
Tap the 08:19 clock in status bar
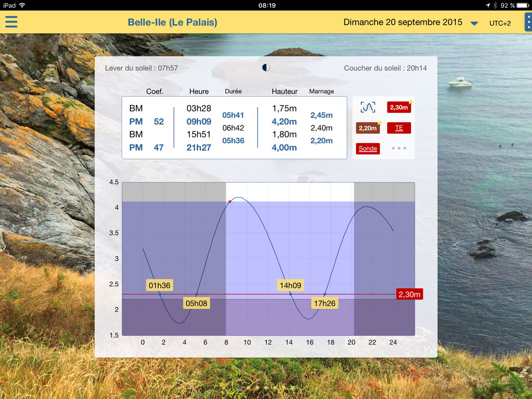pos(267,5)
